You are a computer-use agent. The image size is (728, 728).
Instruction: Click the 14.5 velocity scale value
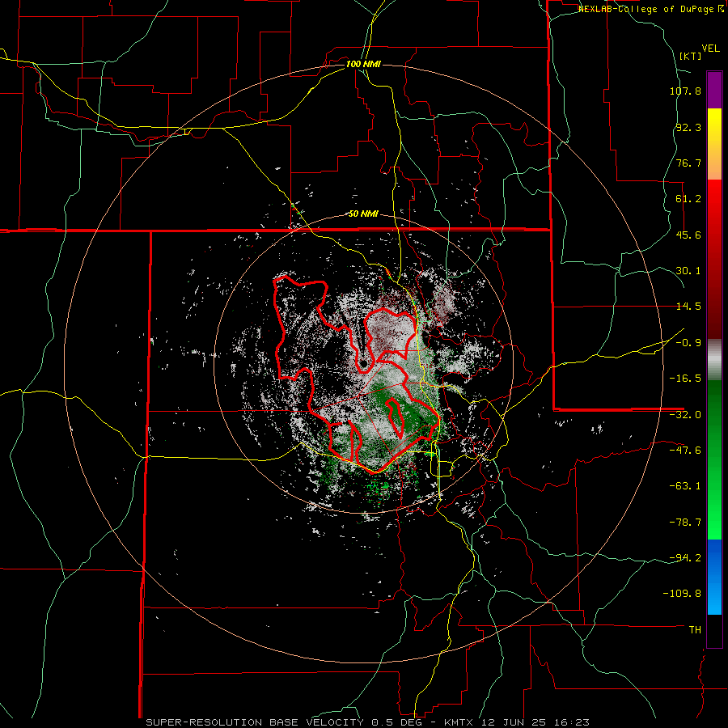click(x=688, y=307)
